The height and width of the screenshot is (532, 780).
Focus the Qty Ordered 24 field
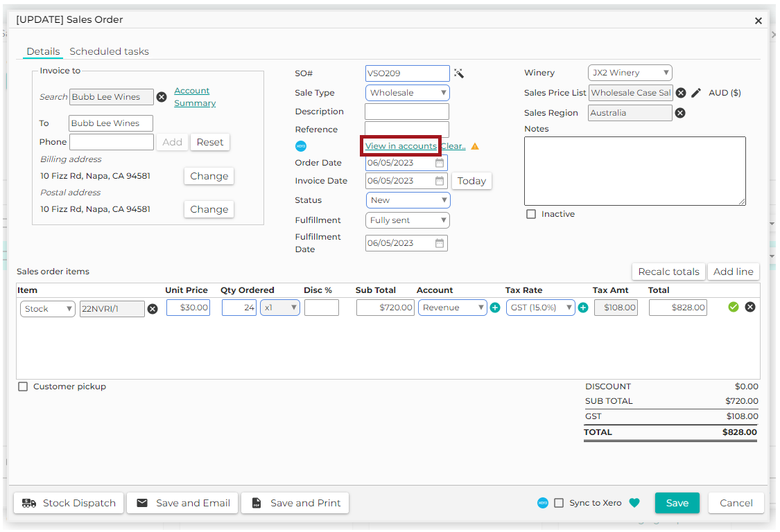point(239,308)
